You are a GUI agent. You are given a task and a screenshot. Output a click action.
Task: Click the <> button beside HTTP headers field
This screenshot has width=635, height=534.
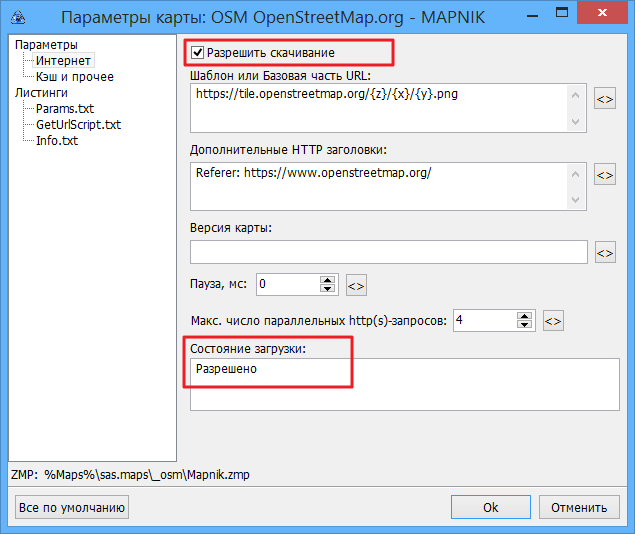[604, 175]
